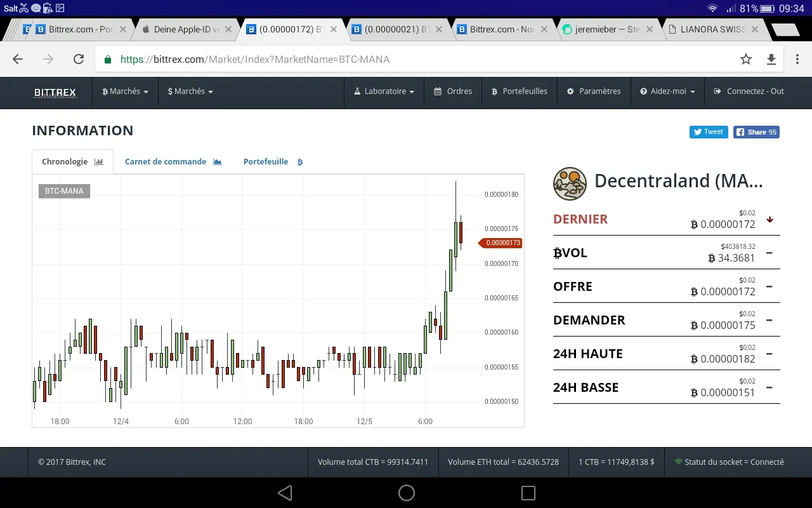Click the Tweet button
This screenshot has width=812, height=508.
(x=709, y=132)
